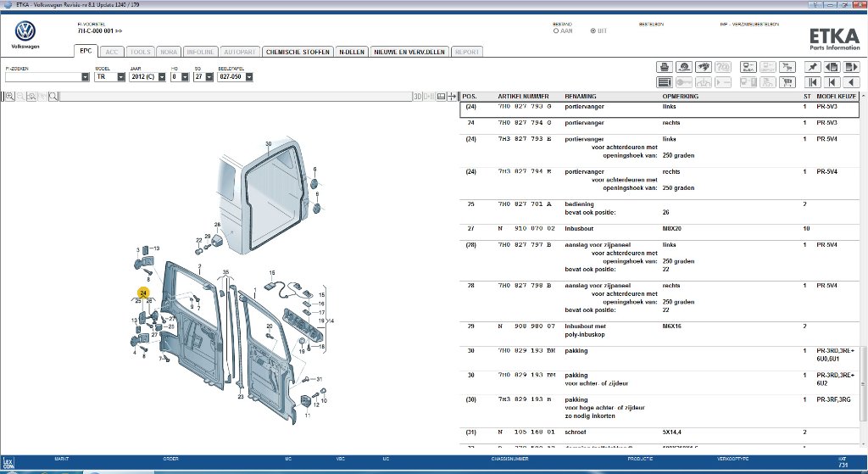Click the split layout icon above diagram
868x474 pixels.
pos(441,97)
